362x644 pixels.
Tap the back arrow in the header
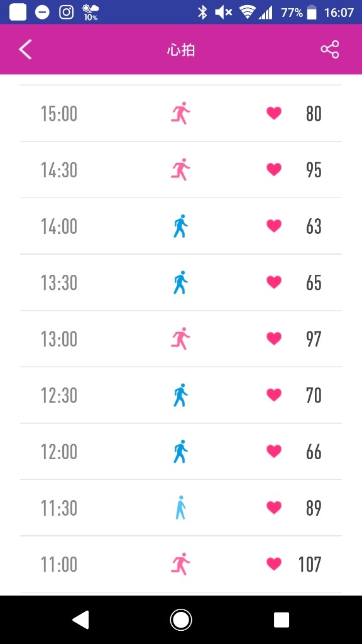pyautogui.click(x=25, y=50)
